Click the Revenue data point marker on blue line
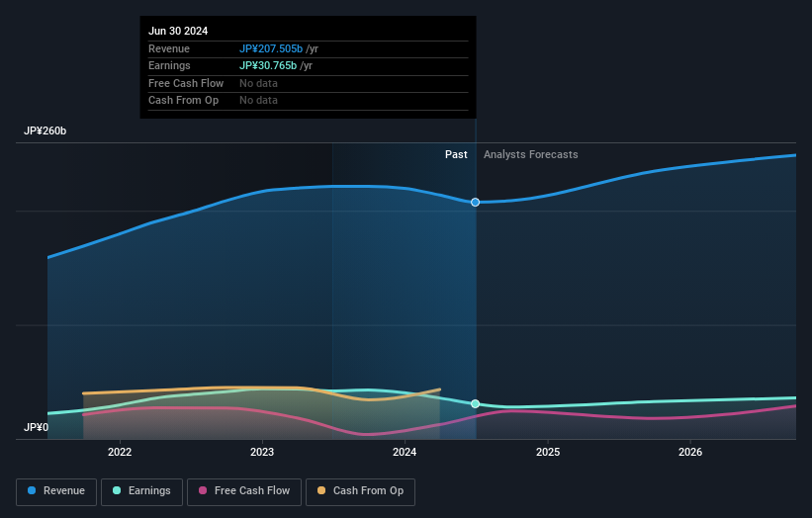The image size is (812, 518). [x=475, y=203]
